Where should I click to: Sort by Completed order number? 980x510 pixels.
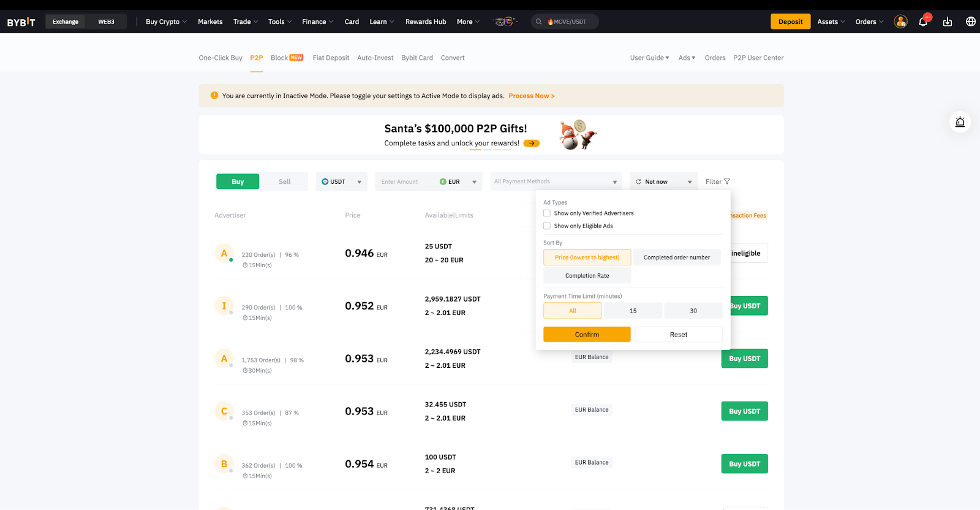click(677, 257)
